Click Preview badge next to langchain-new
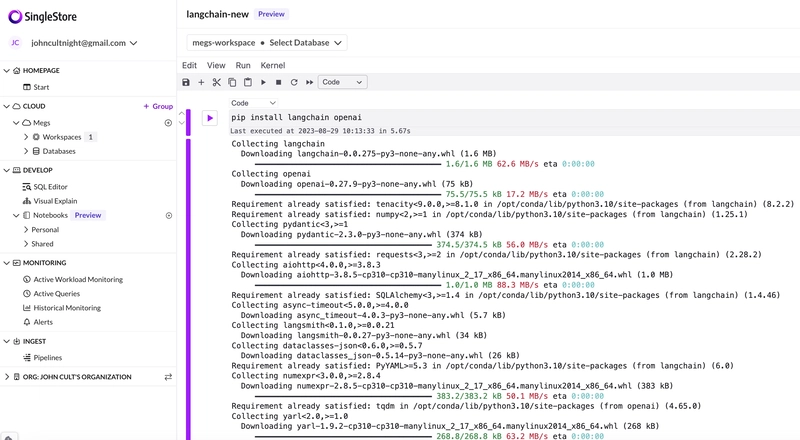 point(271,14)
